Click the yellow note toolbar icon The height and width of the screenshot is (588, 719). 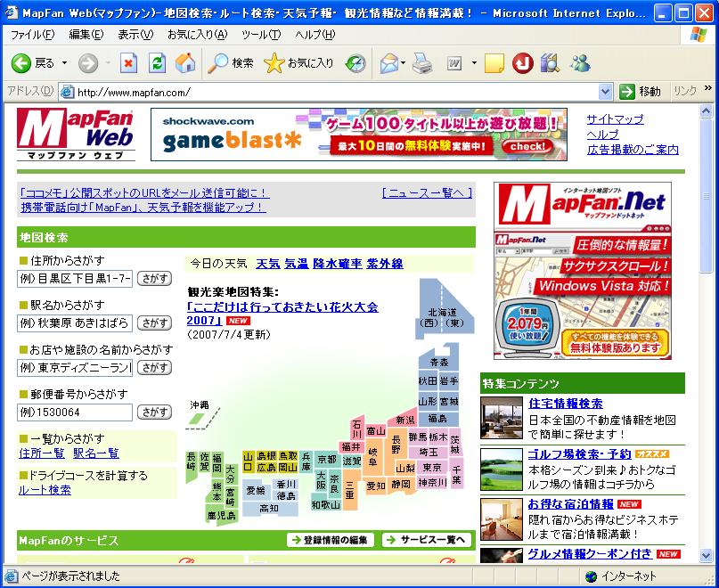click(x=494, y=63)
